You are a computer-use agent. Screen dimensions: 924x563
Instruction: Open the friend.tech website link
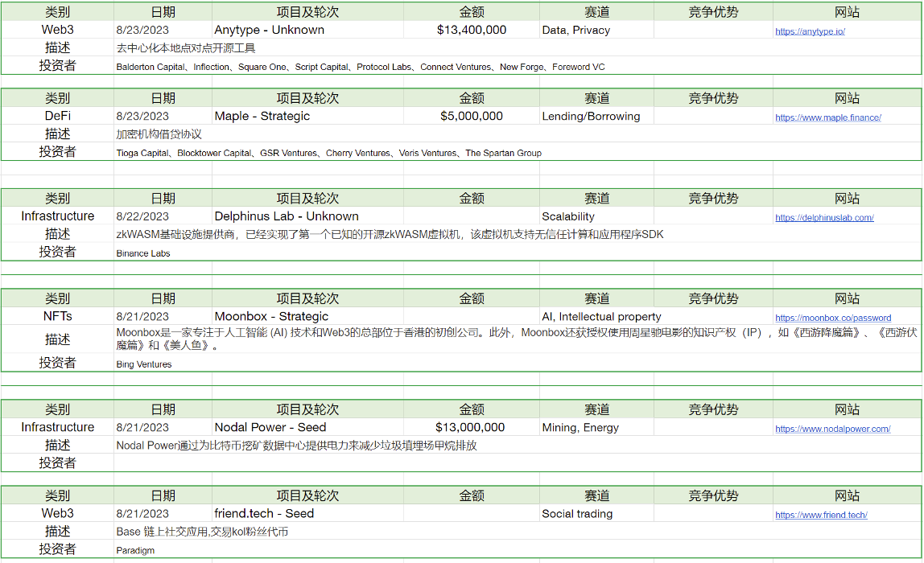(x=821, y=515)
